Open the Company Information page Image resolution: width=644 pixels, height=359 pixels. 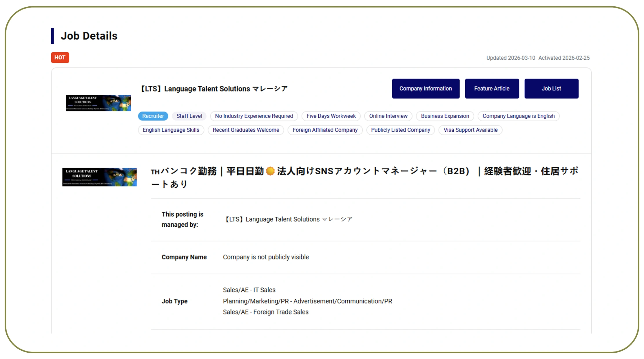[x=426, y=89]
